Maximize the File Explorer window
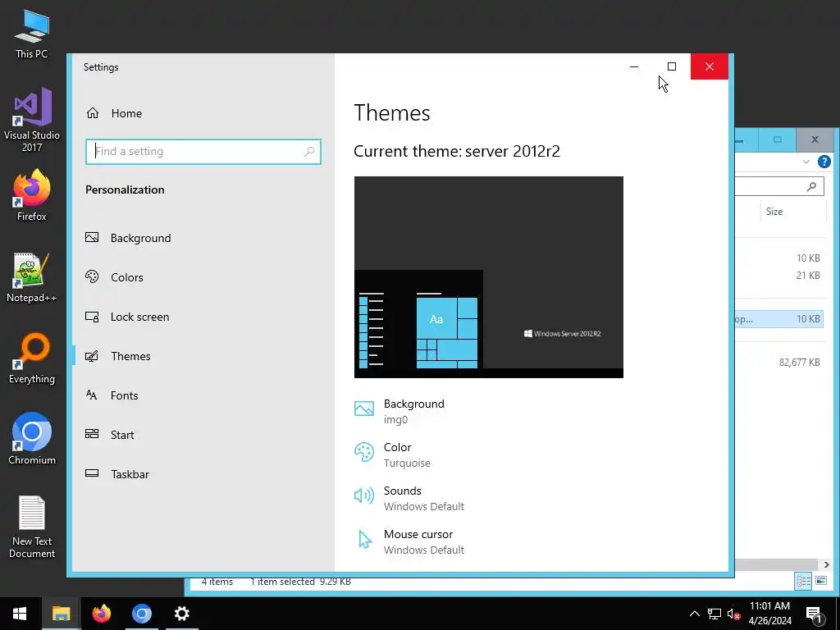Viewport: 840px width, 630px height. pos(778,139)
